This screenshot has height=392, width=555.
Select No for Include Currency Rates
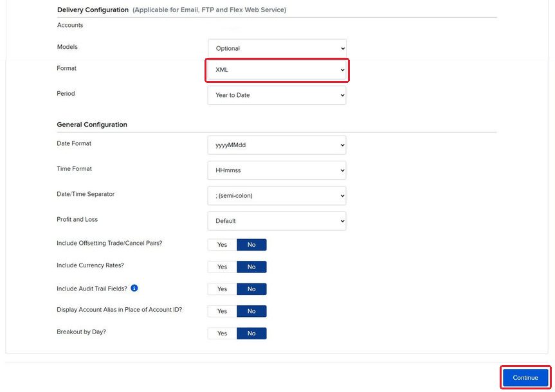(251, 267)
